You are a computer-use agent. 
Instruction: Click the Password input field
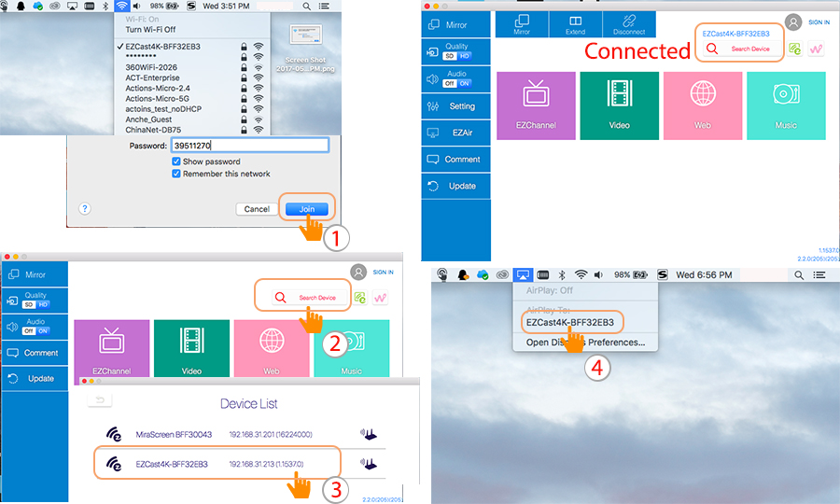pyautogui.click(x=249, y=146)
